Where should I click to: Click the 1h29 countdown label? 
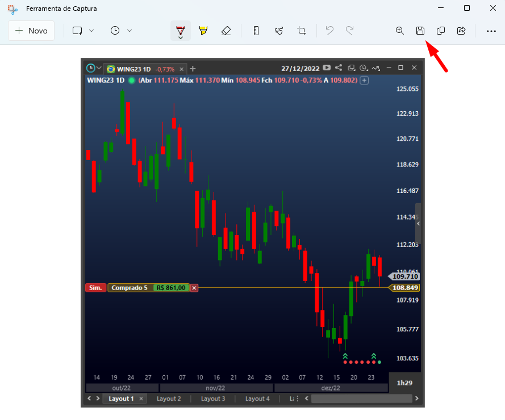[x=404, y=383]
